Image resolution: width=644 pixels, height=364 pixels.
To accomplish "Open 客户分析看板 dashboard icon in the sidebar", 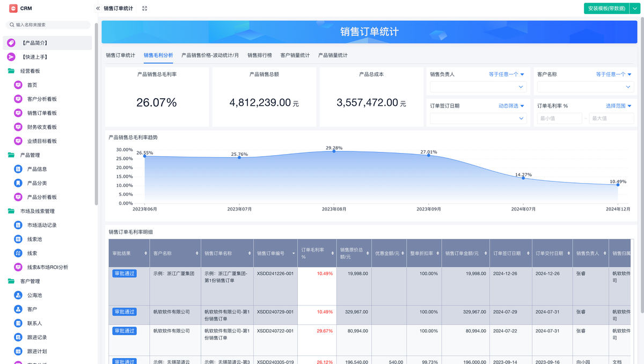I will (18, 99).
